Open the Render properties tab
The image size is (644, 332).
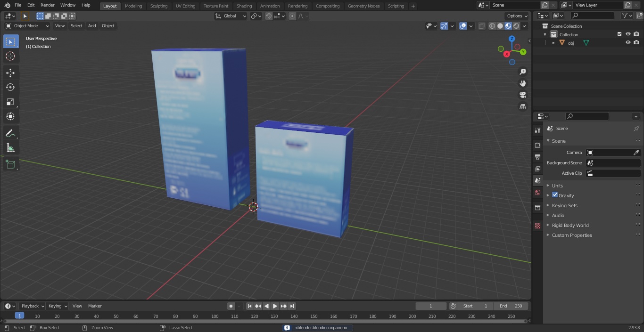pos(537,145)
